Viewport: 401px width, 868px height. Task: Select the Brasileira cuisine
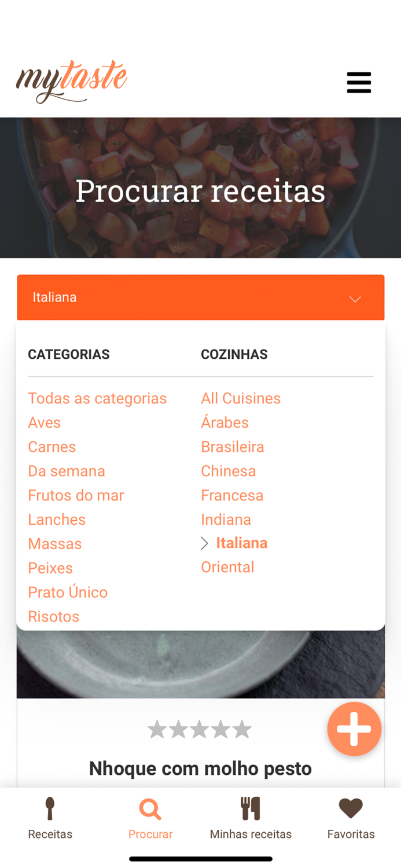(x=233, y=447)
